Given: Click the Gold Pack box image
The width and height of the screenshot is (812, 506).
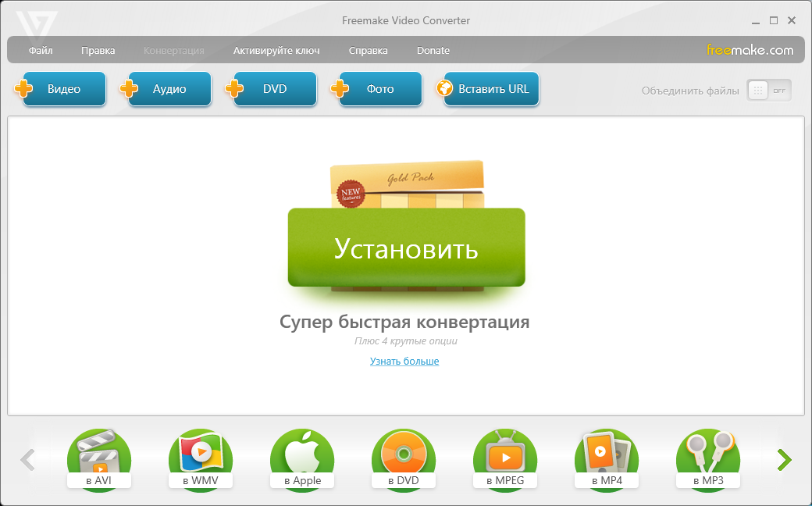Looking at the screenshot, I should click(407, 184).
